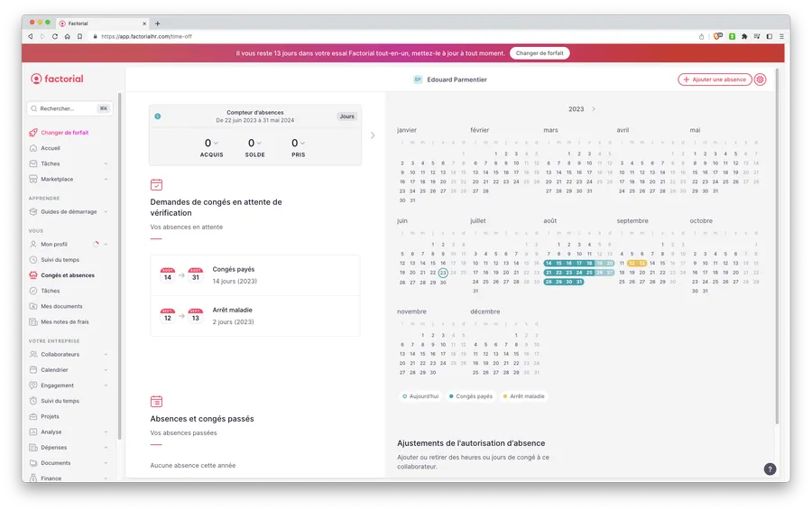
Task: Click the Congés et absences sidebar icon
Action: click(x=33, y=275)
